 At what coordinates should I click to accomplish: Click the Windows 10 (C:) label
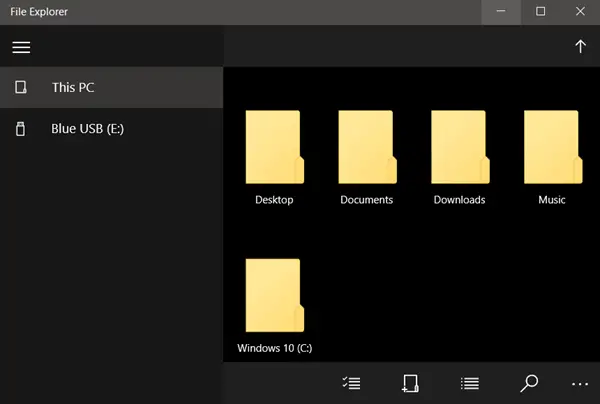[275, 348]
